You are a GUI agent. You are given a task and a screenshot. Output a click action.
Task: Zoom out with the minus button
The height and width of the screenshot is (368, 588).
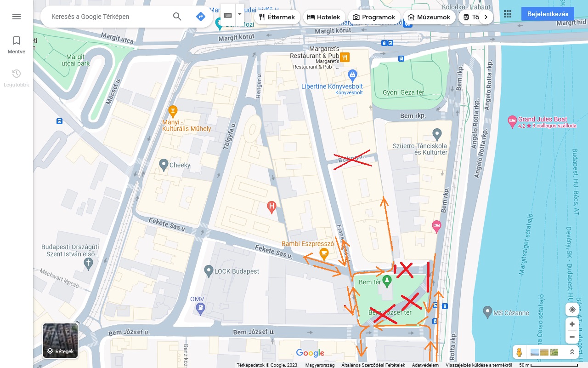(x=572, y=337)
